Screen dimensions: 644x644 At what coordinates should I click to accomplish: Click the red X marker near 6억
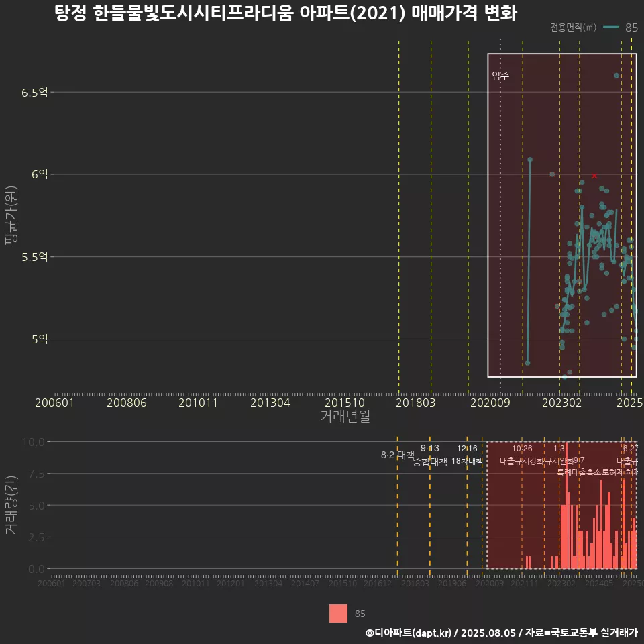click(x=594, y=176)
